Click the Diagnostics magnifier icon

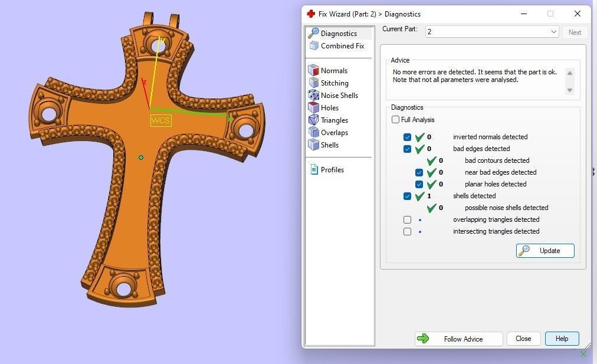313,33
